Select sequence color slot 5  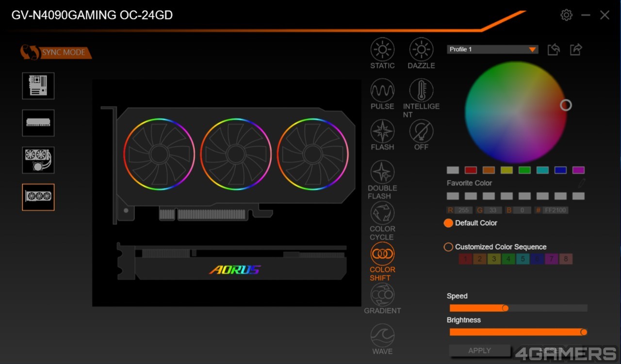pos(523,259)
